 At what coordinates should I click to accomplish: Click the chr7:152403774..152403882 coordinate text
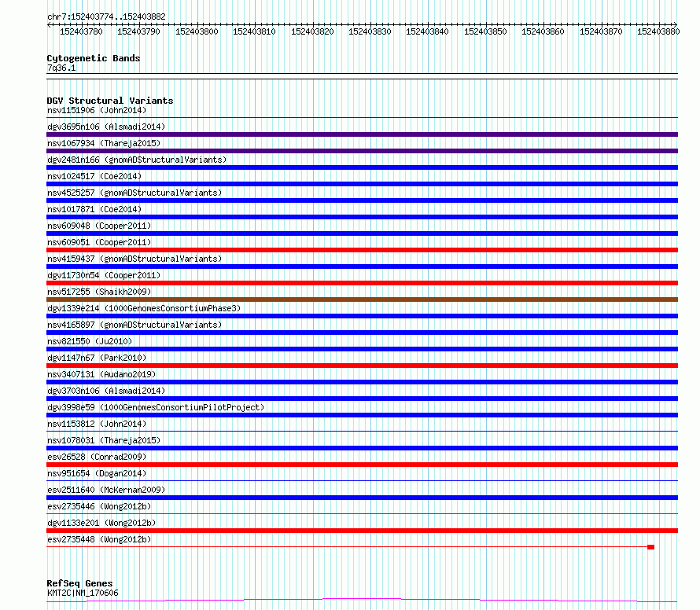(x=107, y=17)
